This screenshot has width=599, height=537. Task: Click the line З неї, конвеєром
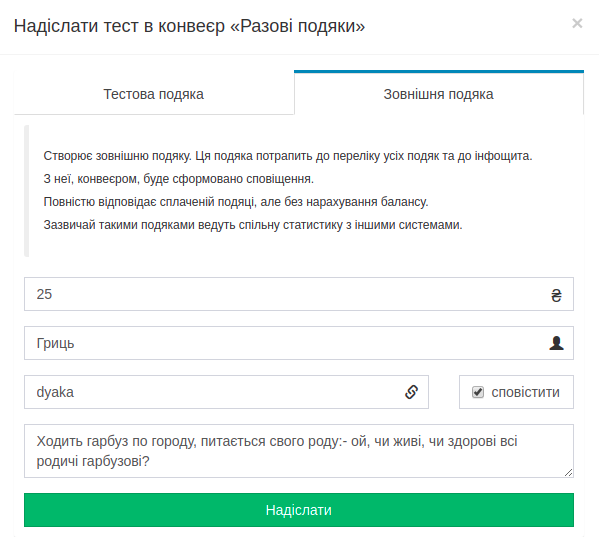(178, 179)
